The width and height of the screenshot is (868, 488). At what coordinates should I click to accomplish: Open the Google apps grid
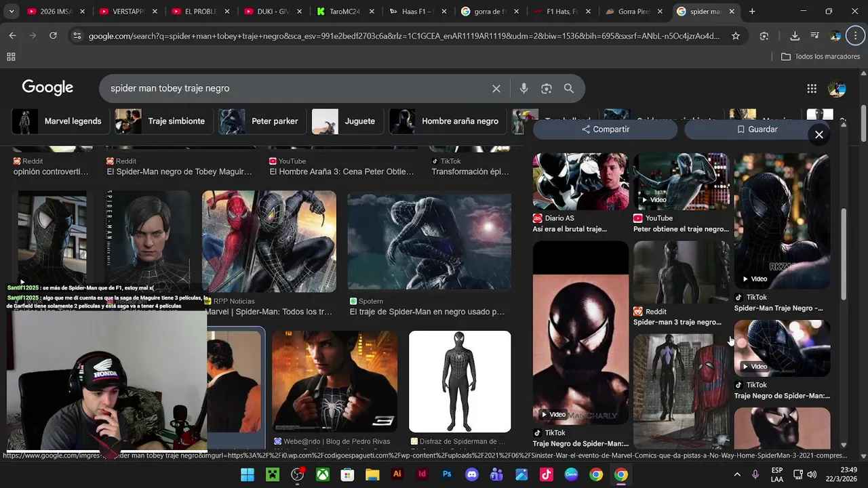point(812,88)
